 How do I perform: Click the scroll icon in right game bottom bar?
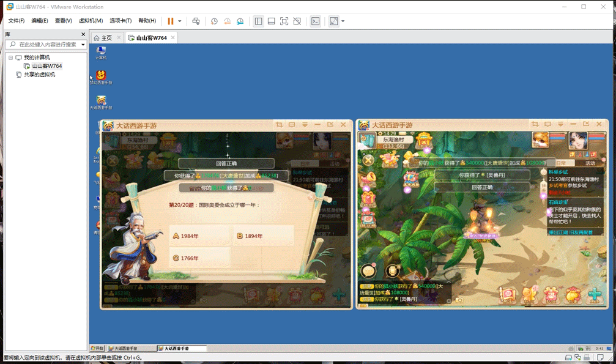pos(507,294)
